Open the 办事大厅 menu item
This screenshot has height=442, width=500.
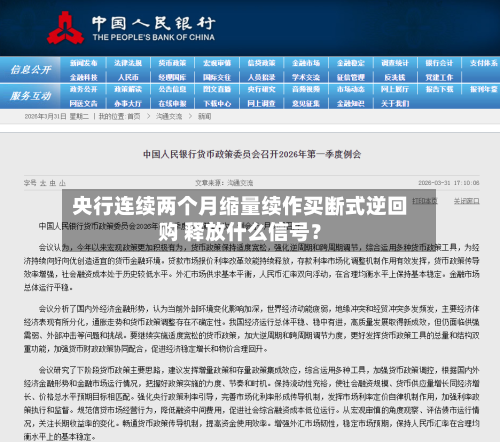pos(128,103)
